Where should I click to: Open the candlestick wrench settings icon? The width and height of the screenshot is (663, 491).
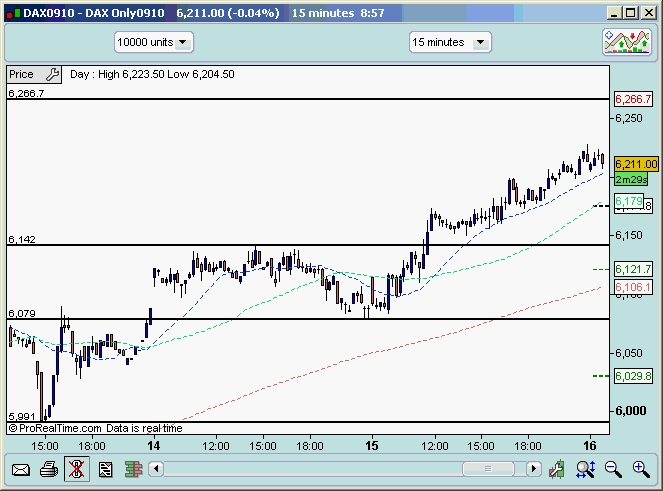click(556, 469)
